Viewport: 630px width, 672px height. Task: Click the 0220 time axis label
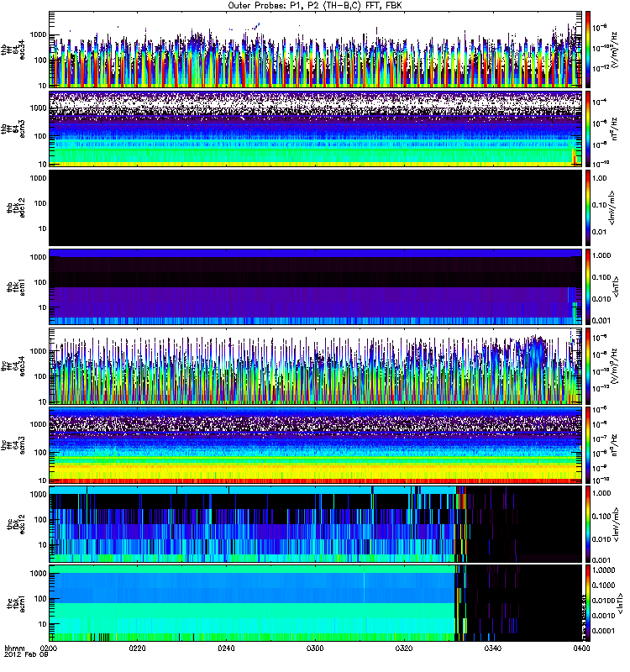pyautogui.click(x=139, y=649)
